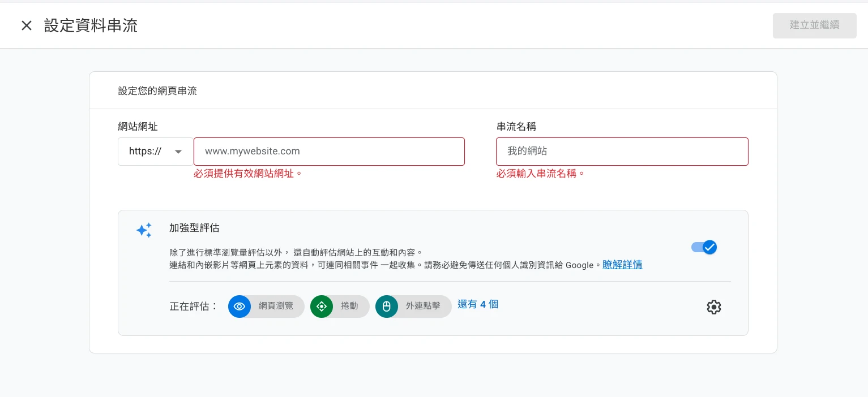The image size is (868, 397).
Task: Focus the 串流名稱 input showing 我的網站
Action: [x=622, y=152]
